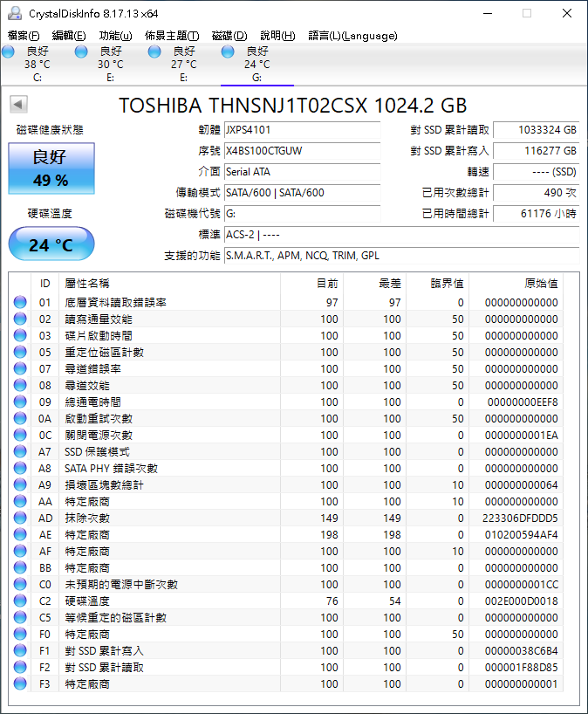588x714 pixels.
Task: Click the power on count value 490 次
Action: point(537,193)
